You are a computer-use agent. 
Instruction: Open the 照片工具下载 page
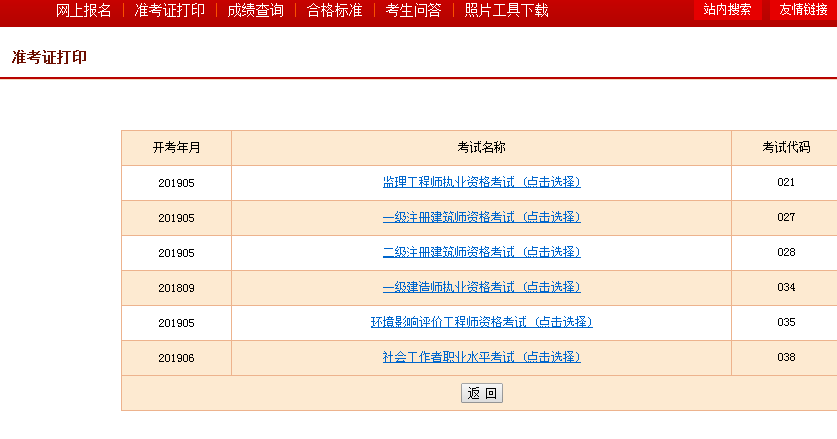tap(506, 10)
